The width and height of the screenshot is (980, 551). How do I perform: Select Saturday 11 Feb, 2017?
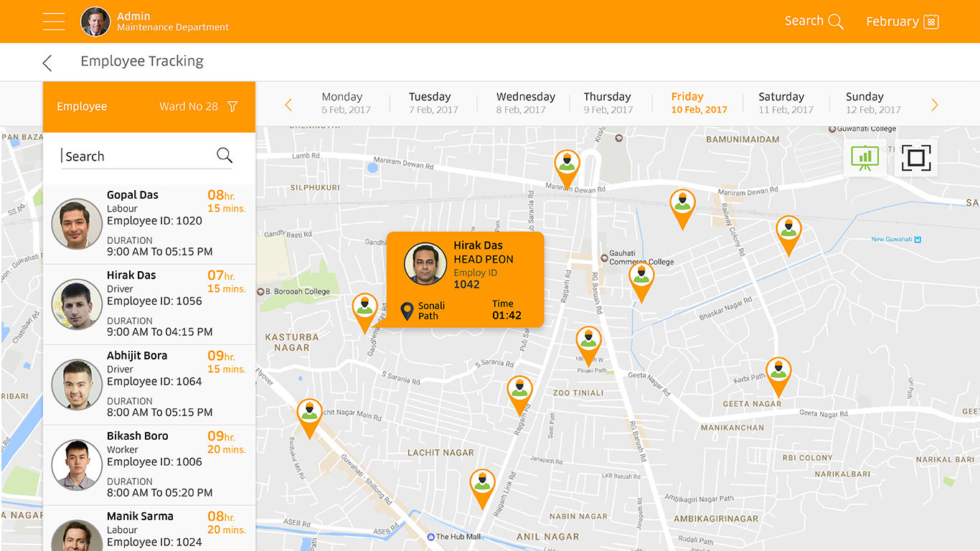click(785, 103)
